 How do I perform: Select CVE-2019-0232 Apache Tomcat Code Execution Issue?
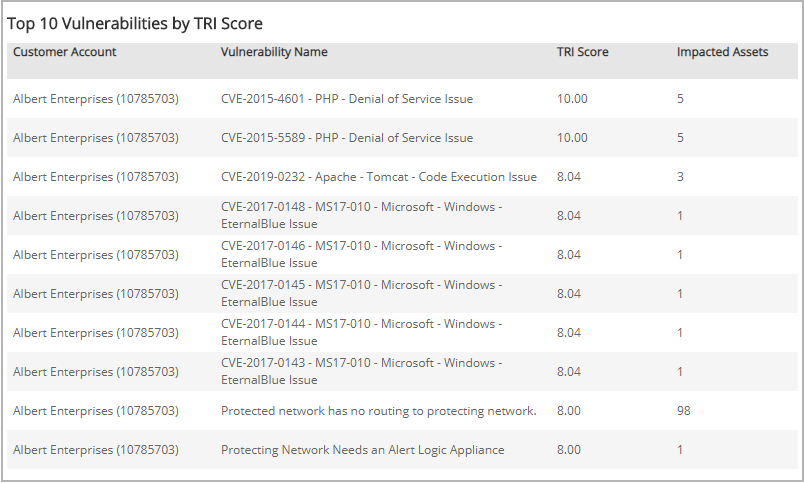coord(378,177)
